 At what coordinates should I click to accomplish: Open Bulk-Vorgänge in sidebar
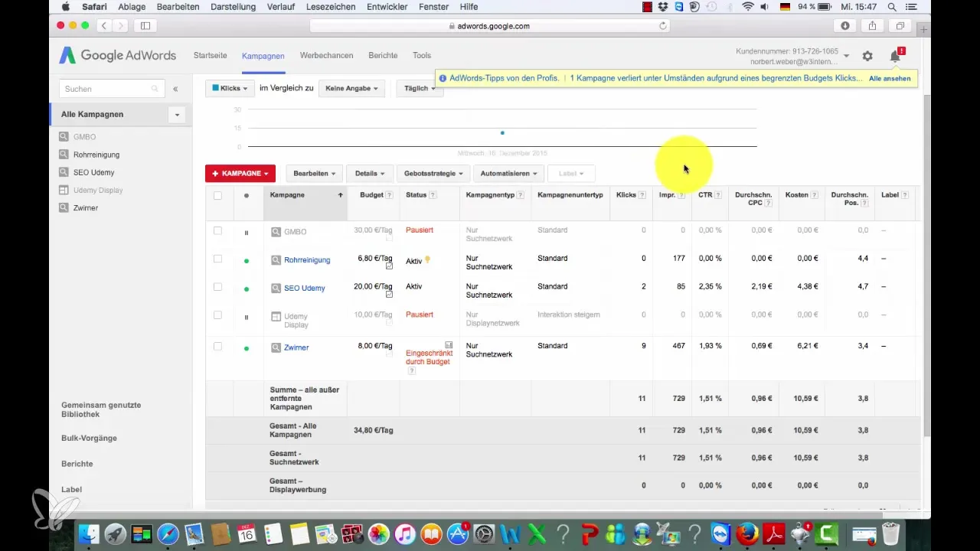pos(89,439)
